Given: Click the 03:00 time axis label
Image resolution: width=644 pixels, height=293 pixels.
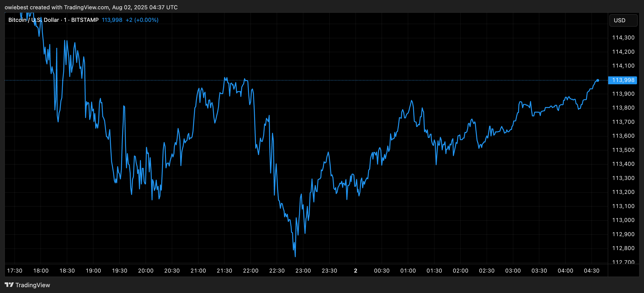Looking at the screenshot, I should pos(513,271).
